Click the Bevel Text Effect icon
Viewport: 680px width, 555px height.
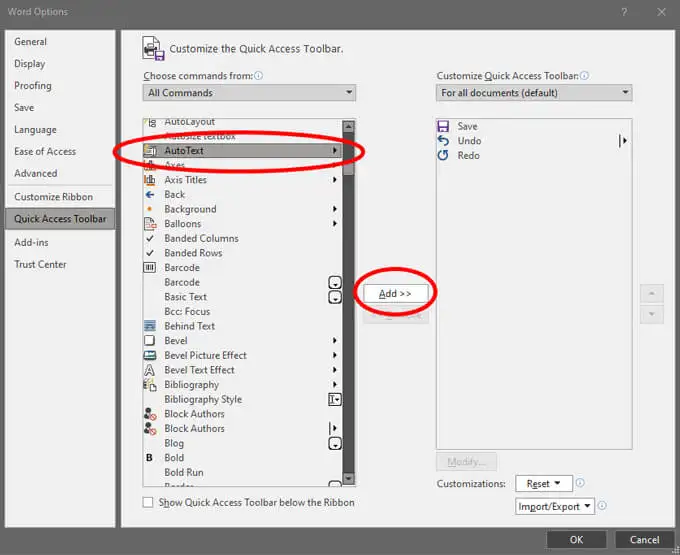click(x=150, y=370)
